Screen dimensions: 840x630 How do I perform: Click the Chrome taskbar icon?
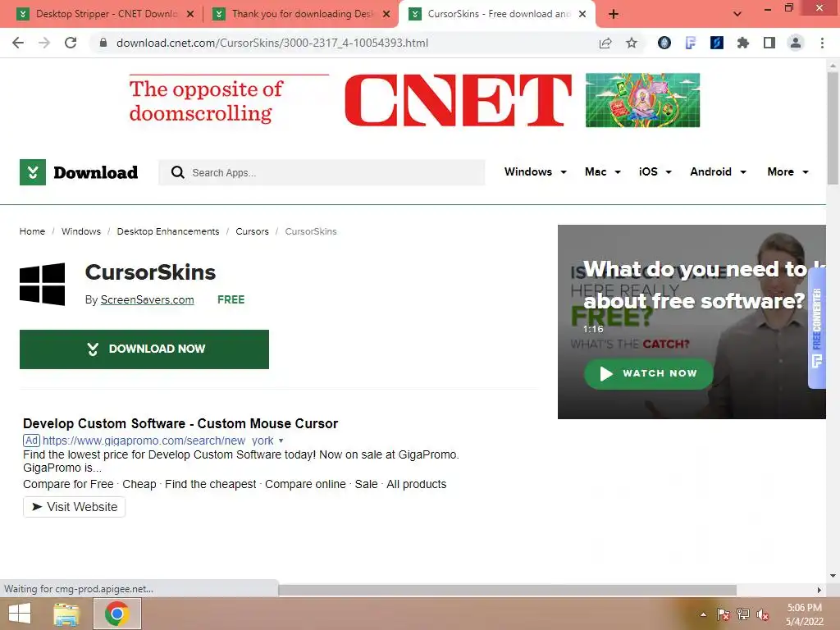click(117, 614)
